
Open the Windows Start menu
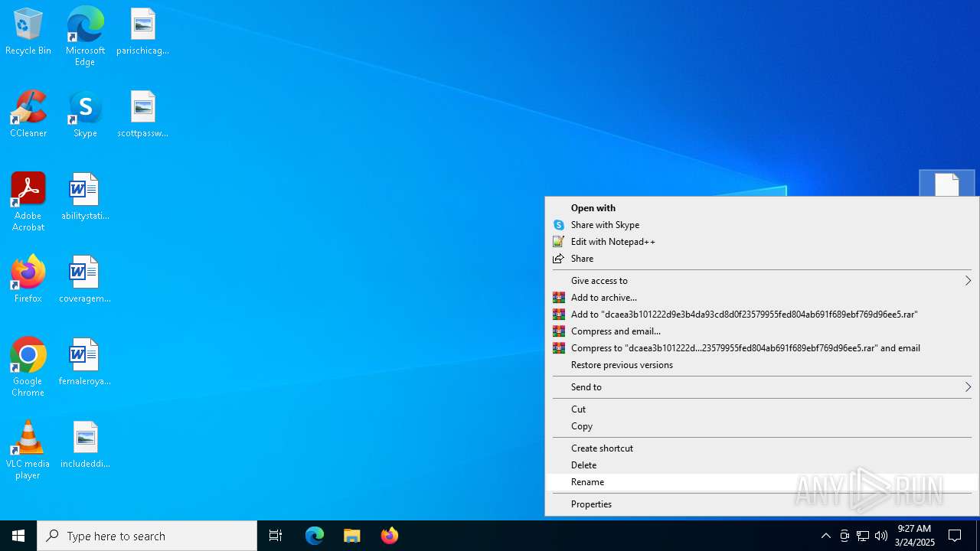pyautogui.click(x=18, y=536)
